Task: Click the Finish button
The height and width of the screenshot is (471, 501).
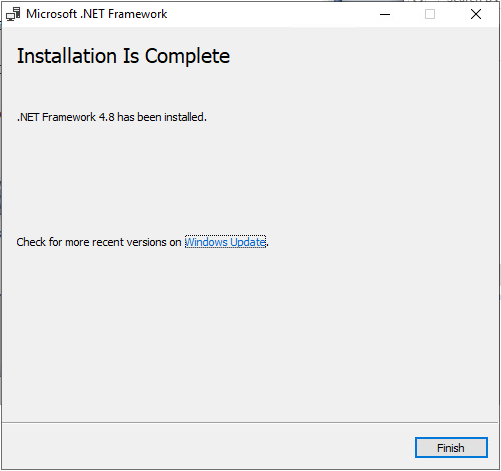Action: click(x=451, y=447)
